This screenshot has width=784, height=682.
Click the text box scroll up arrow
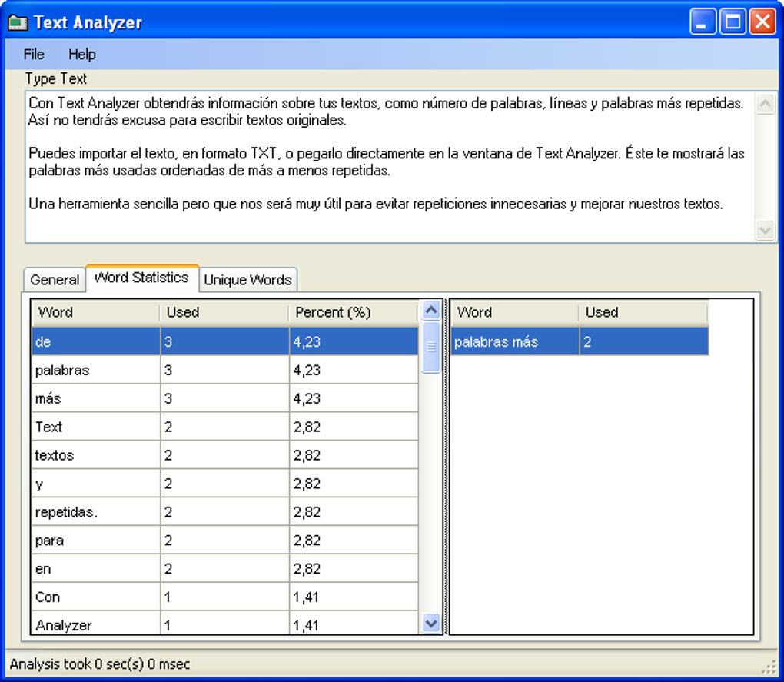765,104
